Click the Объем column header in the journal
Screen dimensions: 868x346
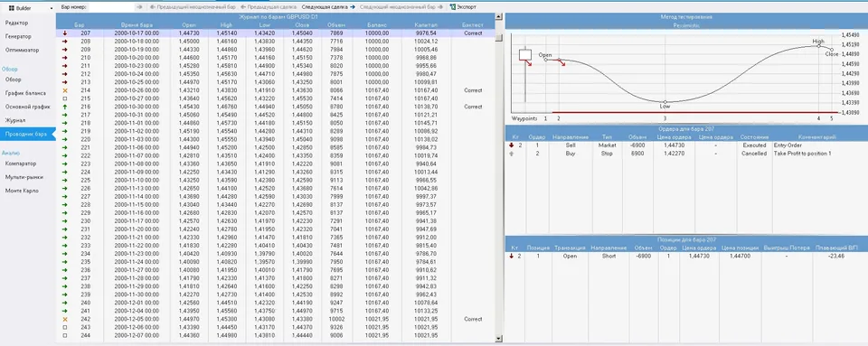tap(335, 25)
